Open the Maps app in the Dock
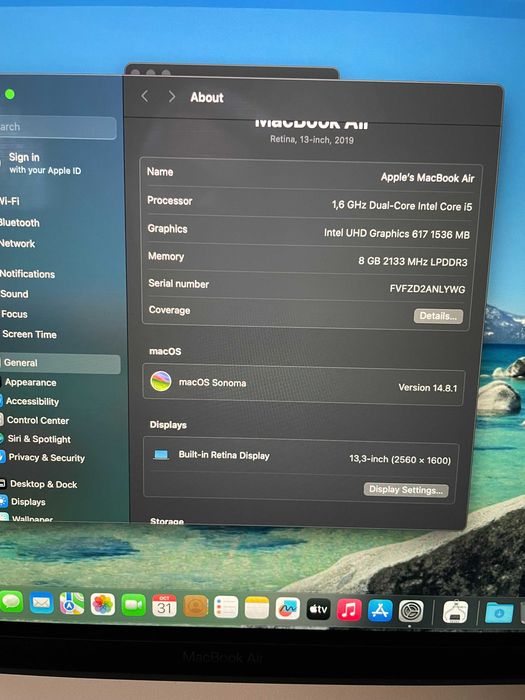 [71, 604]
